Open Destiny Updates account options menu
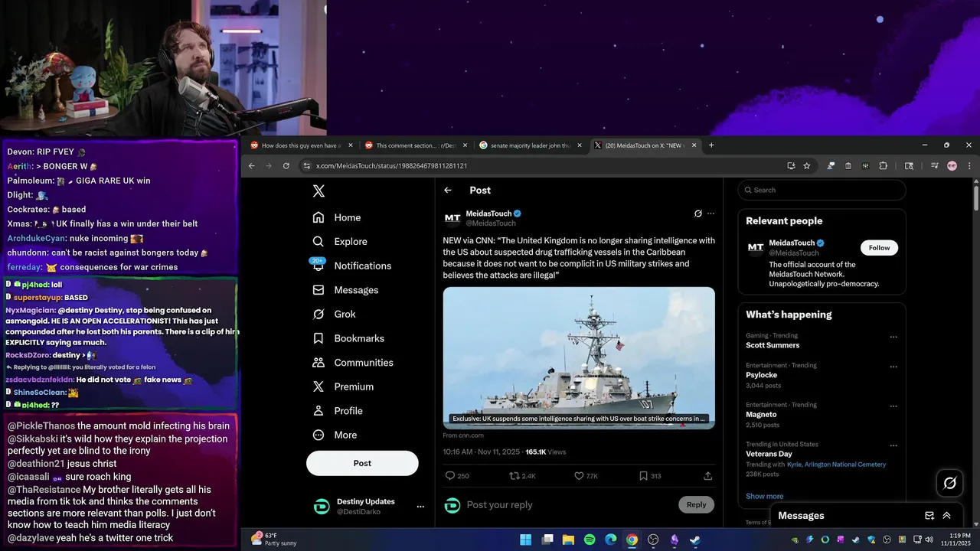The image size is (980, 551). click(x=420, y=506)
